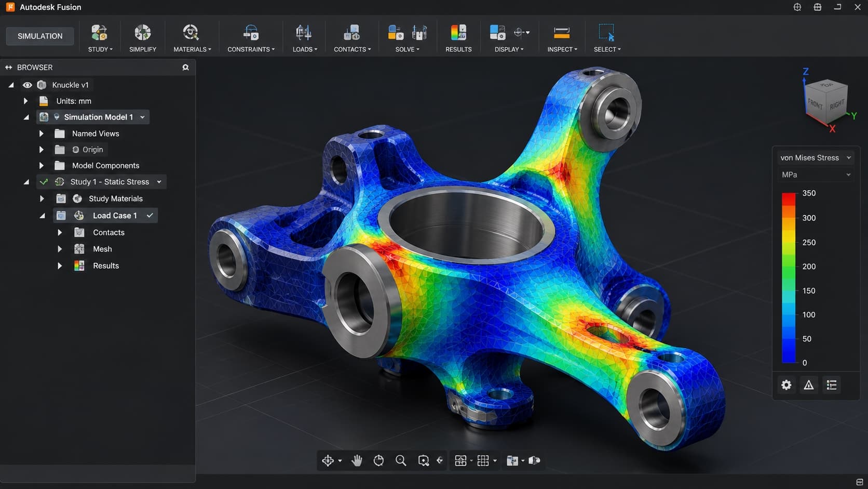Open the MPa units dropdown
This screenshot has width=868, height=489.
815,175
